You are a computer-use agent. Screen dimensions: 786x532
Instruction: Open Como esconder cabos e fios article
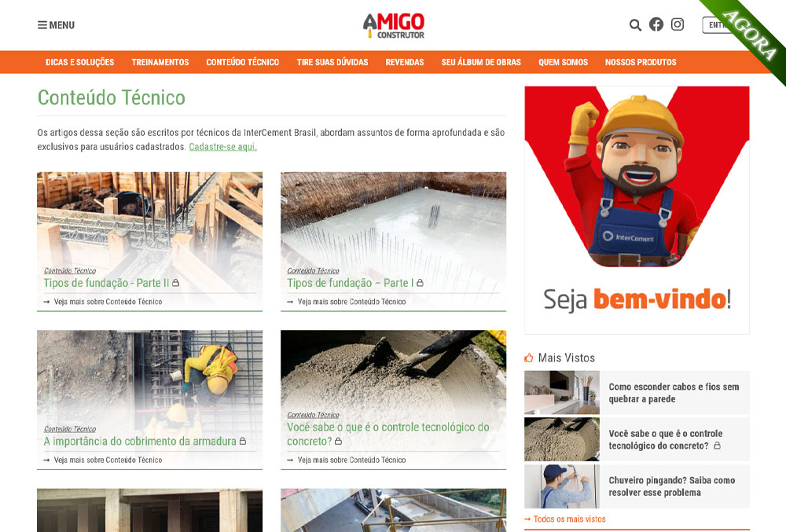pos(674,393)
